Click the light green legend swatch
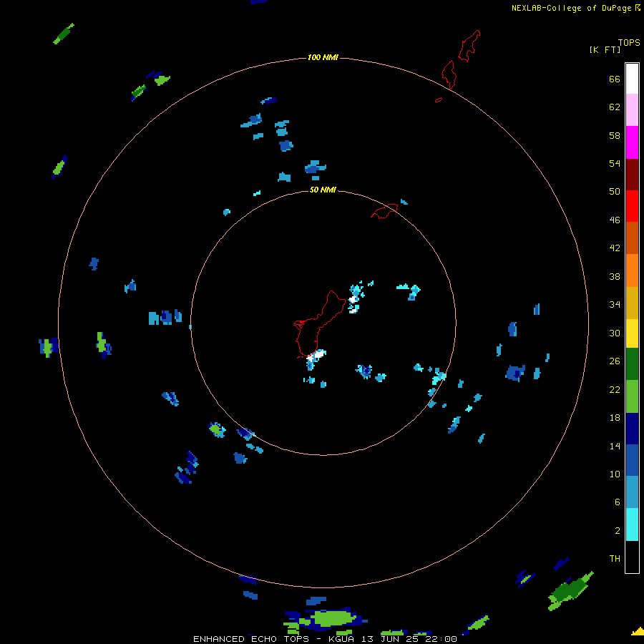The width and height of the screenshot is (644, 644). 632,396
